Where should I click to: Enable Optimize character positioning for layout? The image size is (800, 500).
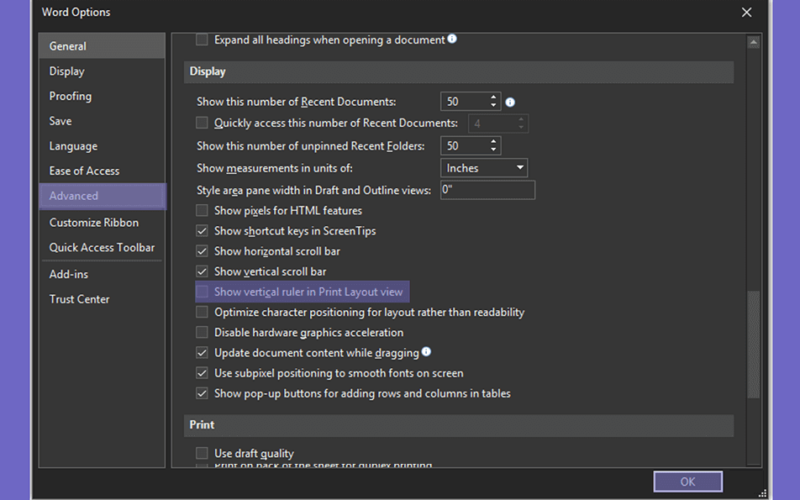(x=202, y=312)
